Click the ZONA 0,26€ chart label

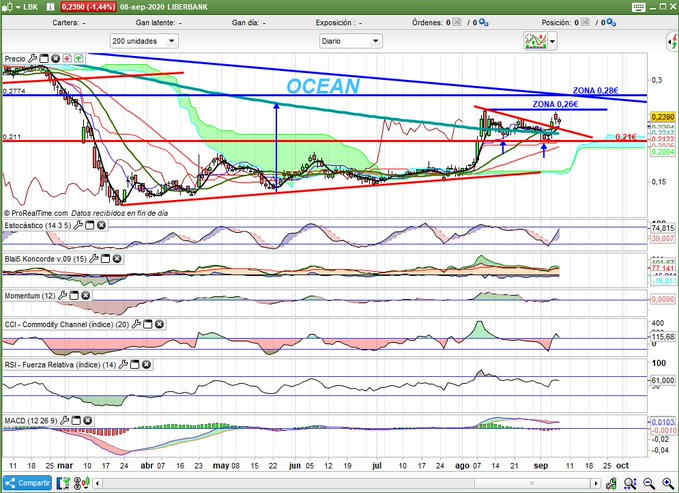pos(555,104)
